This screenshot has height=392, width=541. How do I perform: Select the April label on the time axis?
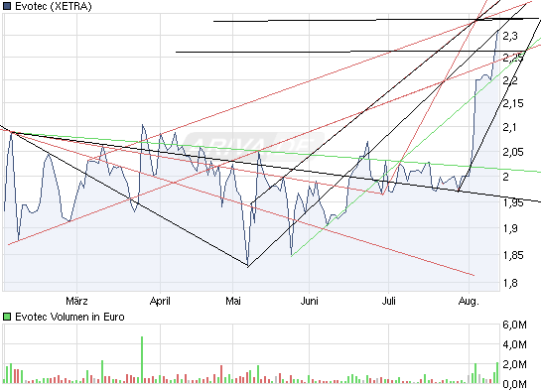160,301
